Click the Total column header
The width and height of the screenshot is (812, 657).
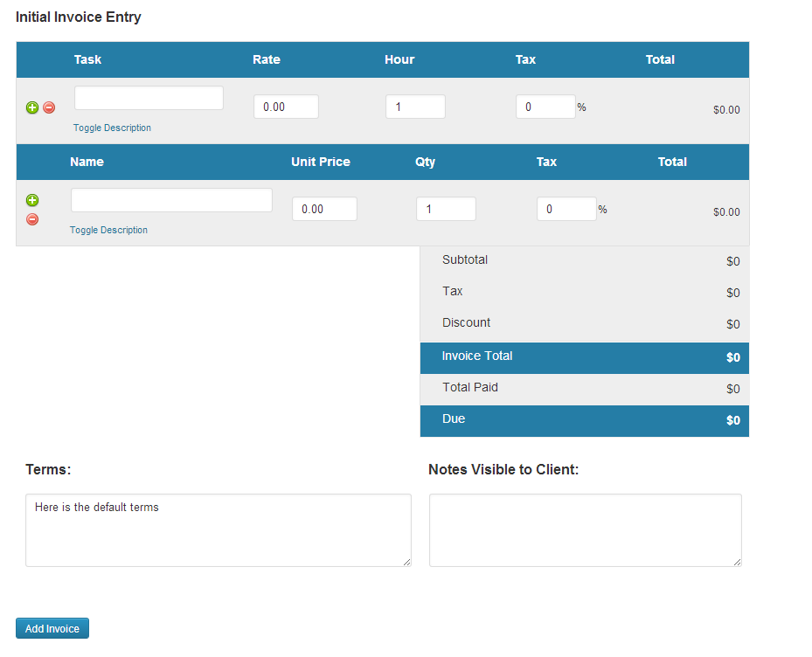[660, 59]
